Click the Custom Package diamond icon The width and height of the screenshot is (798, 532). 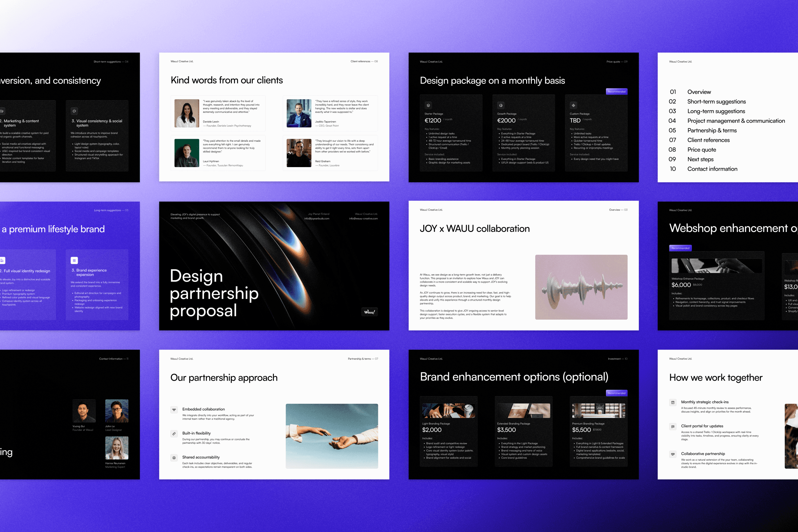(x=573, y=105)
